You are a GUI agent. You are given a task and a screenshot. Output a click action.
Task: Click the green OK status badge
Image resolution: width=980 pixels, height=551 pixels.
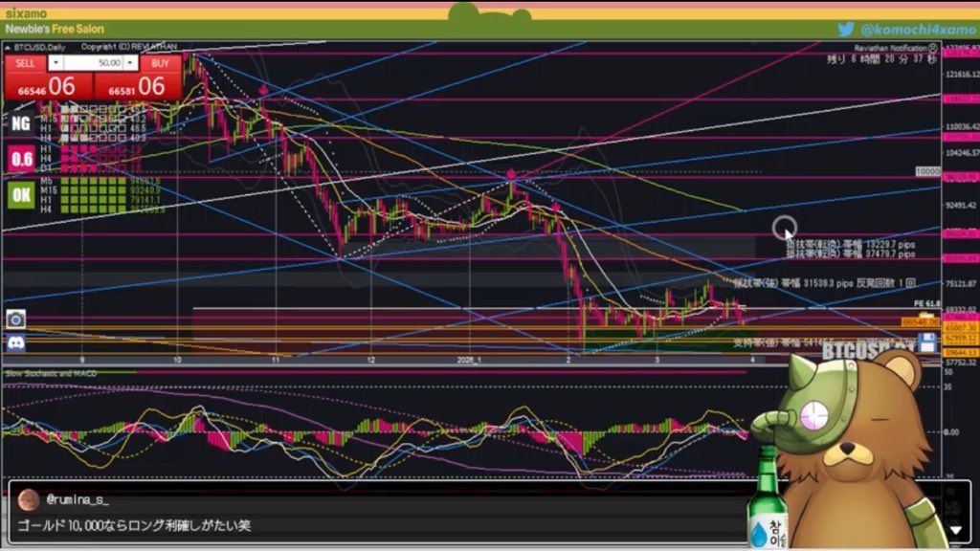tap(21, 195)
